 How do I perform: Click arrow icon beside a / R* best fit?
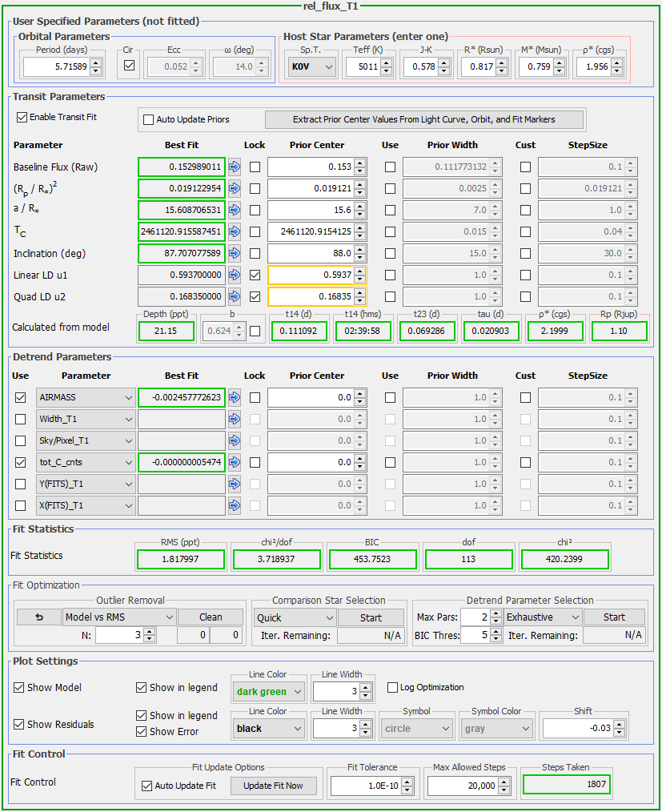coord(235,211)
